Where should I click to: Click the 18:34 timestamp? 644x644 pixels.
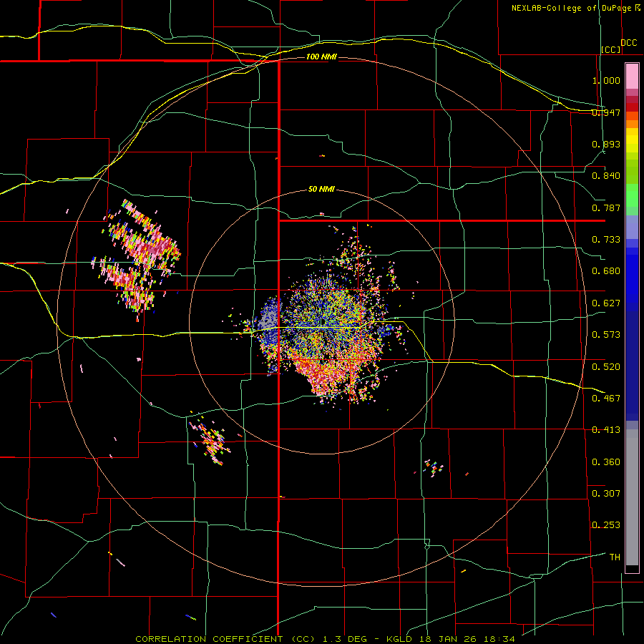[501, 639]
